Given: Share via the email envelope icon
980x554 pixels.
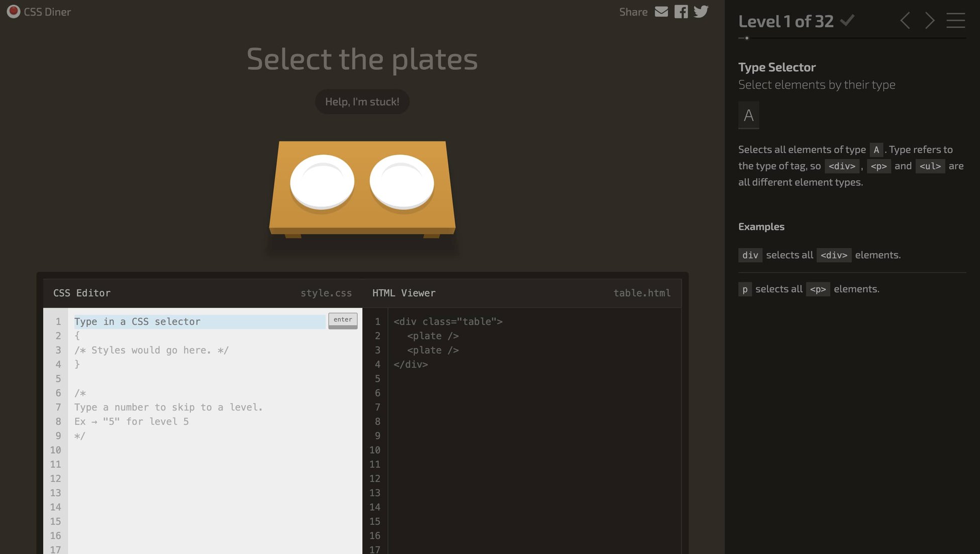Looking at the screenshot, I should point(661,12).
